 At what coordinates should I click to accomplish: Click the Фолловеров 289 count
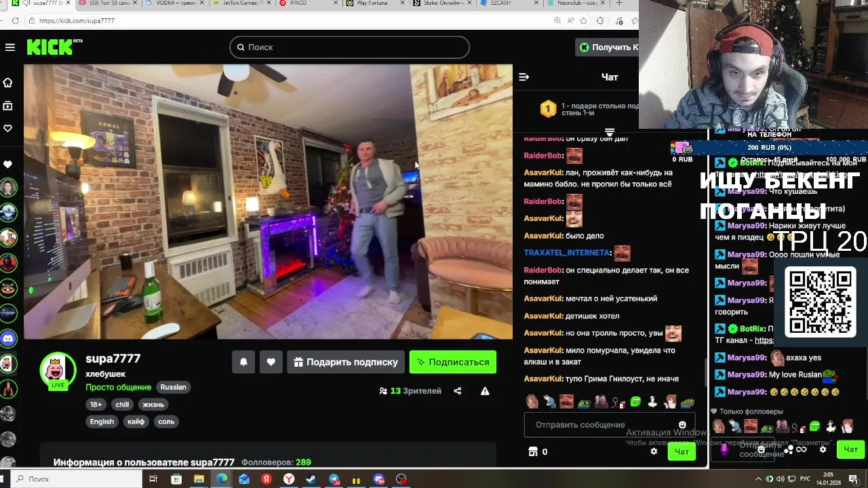(x=276, y=462)
